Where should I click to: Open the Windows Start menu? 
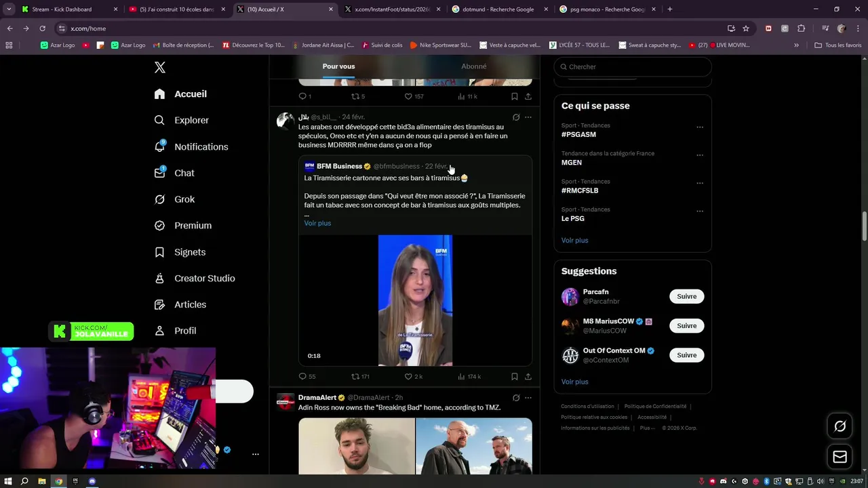click(7, 481)
